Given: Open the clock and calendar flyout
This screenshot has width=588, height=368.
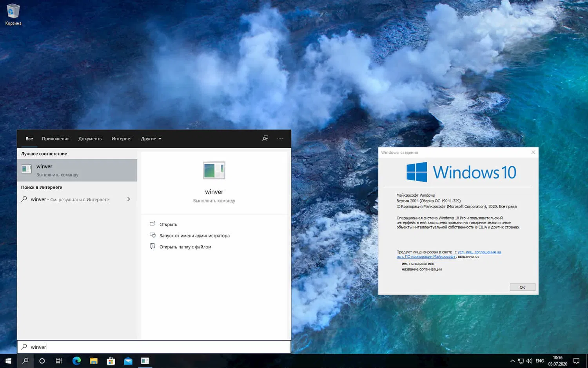Looking at the screenshot, I should [x=557, y=361].
